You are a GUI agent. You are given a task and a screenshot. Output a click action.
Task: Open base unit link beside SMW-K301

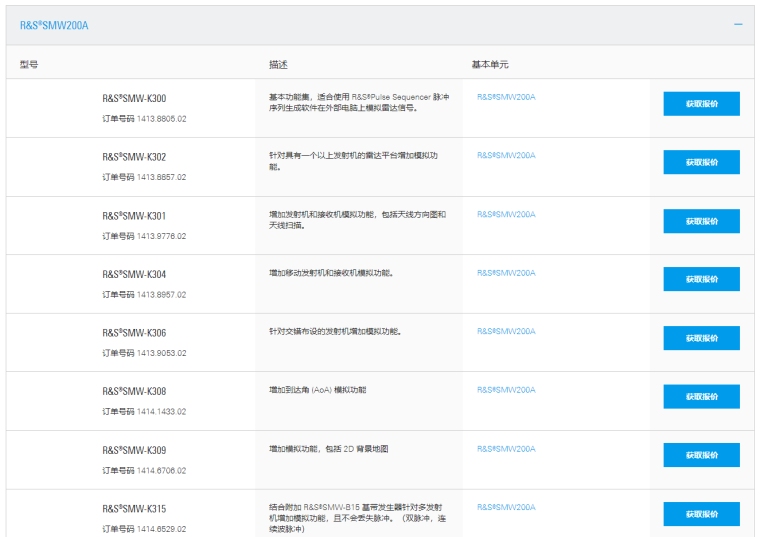506,214
